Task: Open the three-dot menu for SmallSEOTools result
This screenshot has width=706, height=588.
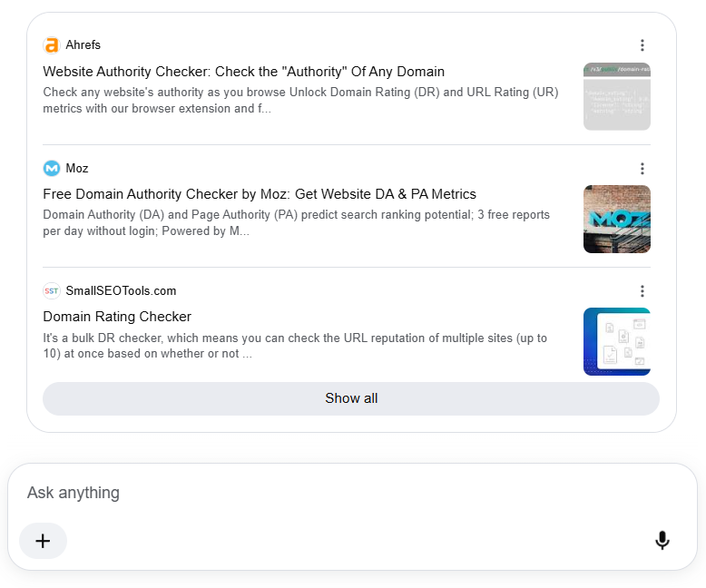Action: click(642, 291)
